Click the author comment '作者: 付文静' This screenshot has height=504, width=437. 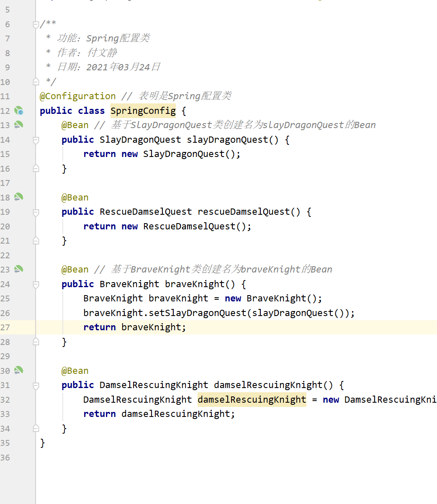[87, 53]
